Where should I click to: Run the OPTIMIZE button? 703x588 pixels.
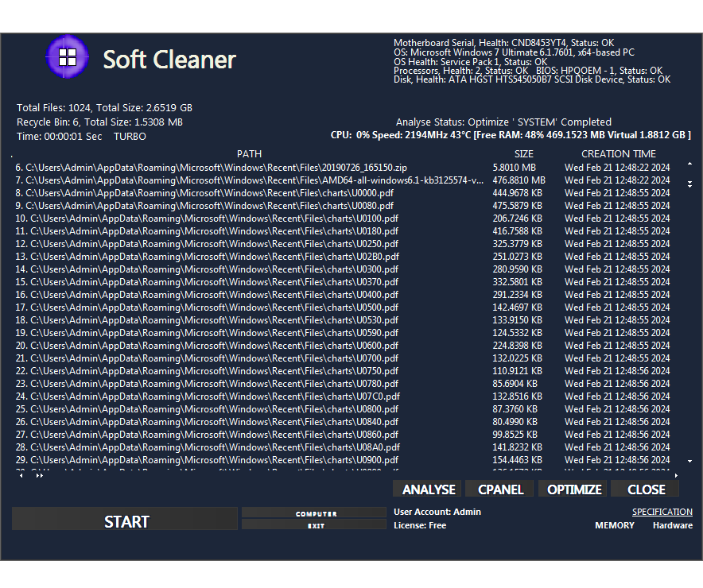coord(573,489)
